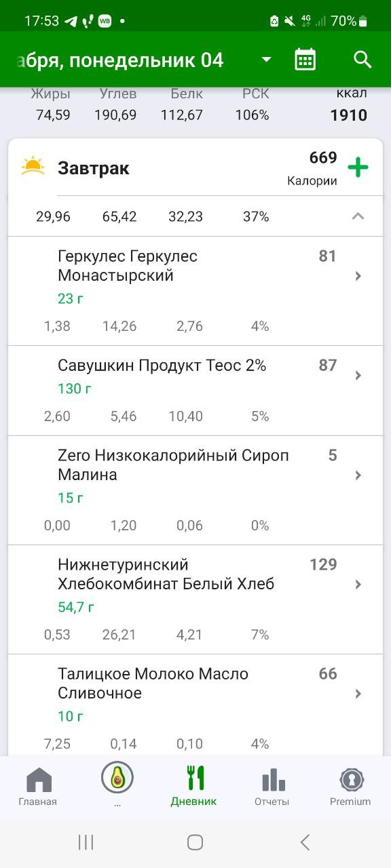Open the calendar date picker icon
391x868 pixels.
pyautogui.click(x=305, y=60)
